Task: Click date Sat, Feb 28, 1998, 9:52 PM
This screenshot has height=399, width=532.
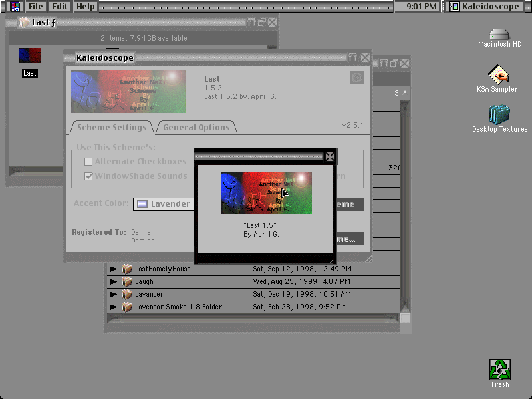Action: 300,307
